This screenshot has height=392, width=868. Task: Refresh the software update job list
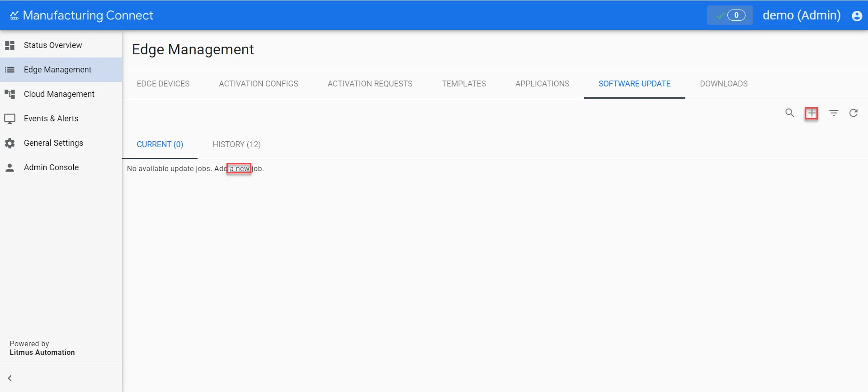pos(854,113)
